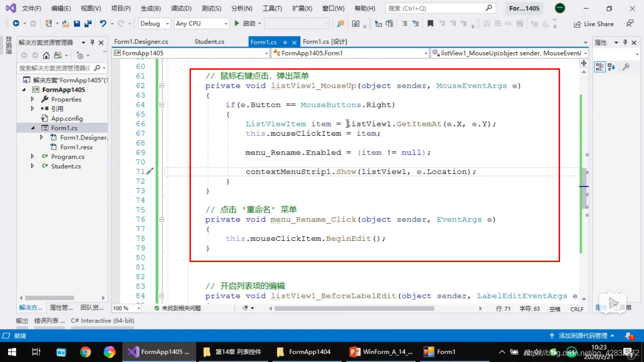Open the 编辑(E) menu
Viewport: 644px width, 362px height.
pyautogui.click(x=61, y=8)
